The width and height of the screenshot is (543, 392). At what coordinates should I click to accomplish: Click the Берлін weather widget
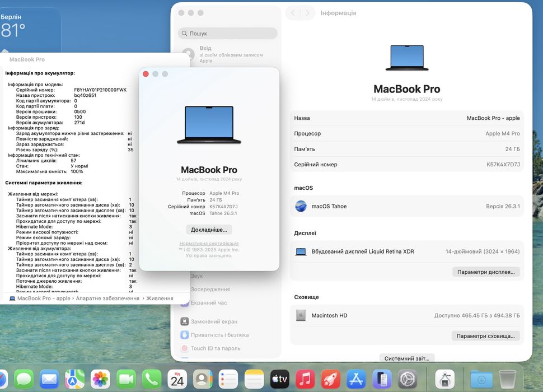[x=30, y=31]
